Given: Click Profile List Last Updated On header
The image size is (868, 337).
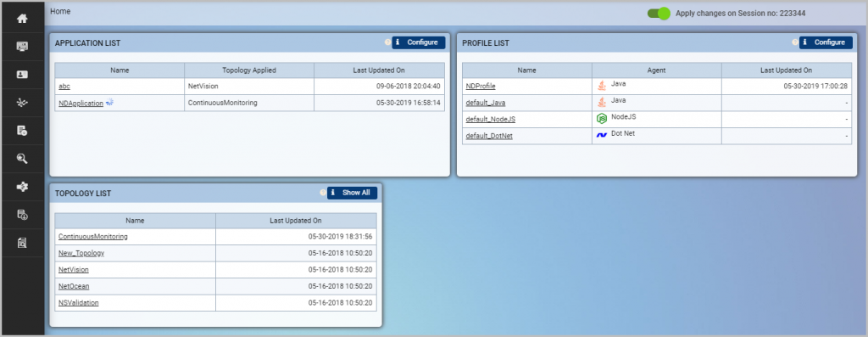Looking at the screenshot, I should click(787, 70).
